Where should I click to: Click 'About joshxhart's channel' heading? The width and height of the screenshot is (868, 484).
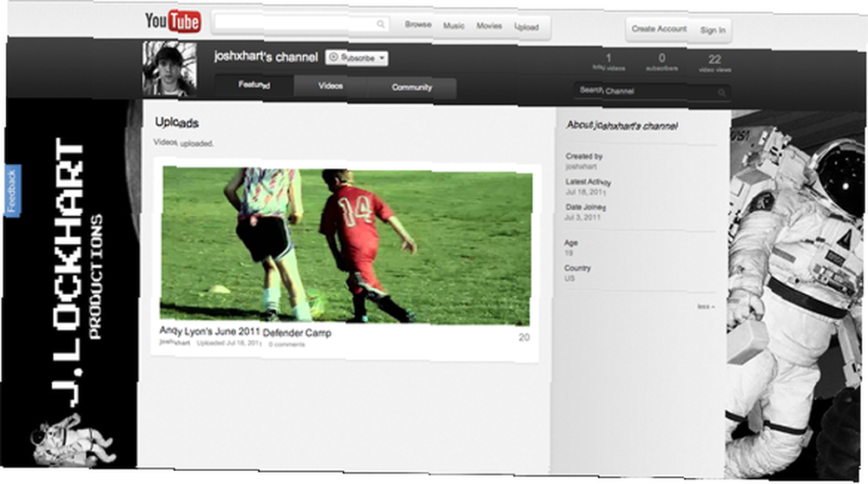pyautogui.click(x=621, y=126)
